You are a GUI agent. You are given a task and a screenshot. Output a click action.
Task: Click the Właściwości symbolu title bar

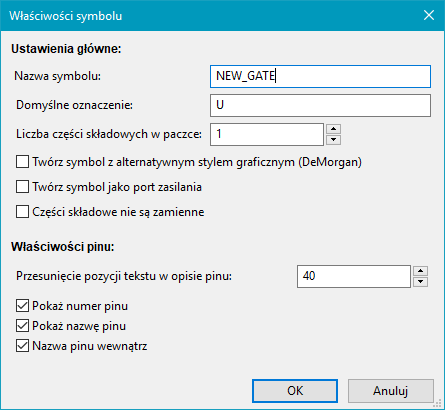213,16
